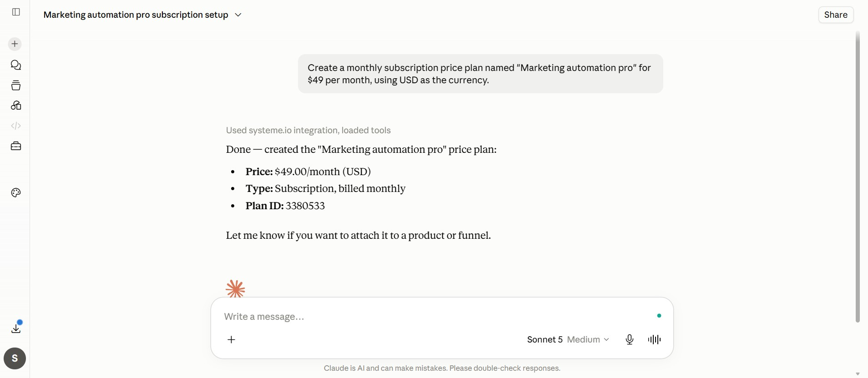Focus the 'Write a message...' input field
868x378 pixels.
(437, 317)
